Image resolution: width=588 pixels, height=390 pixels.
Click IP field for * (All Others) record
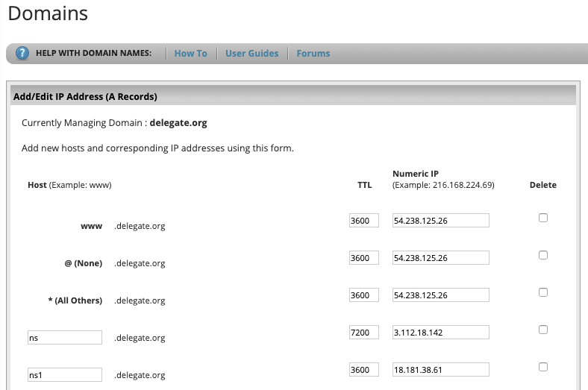coord(440,295)
